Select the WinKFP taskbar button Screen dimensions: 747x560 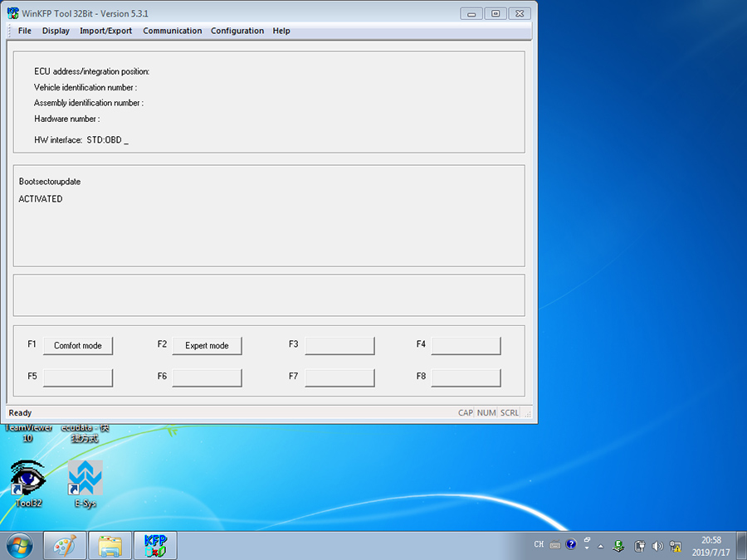coord(155,546)
